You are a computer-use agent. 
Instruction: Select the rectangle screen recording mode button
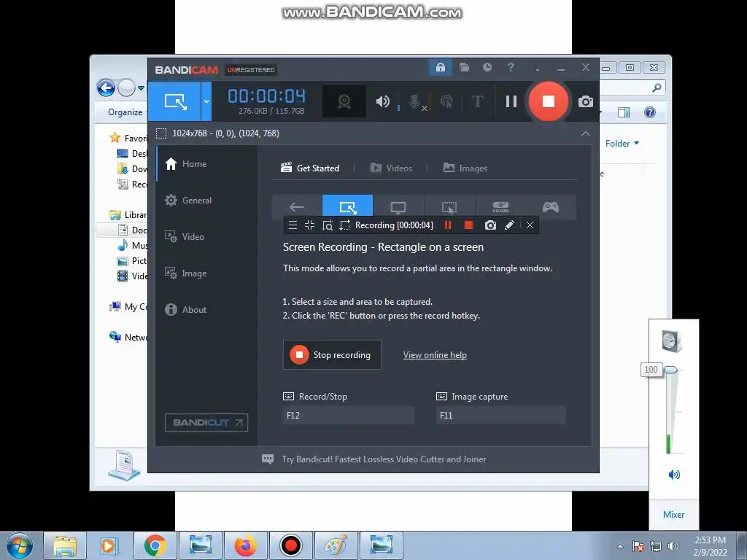pos(174,101)
